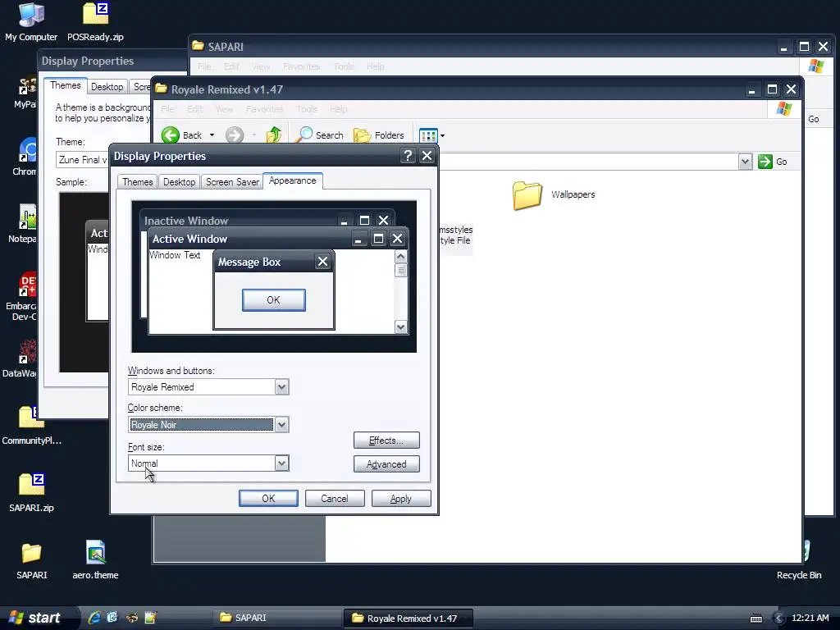
Task: Open the SAPARI.zip desktop file
Action: (x=31, y=492)
